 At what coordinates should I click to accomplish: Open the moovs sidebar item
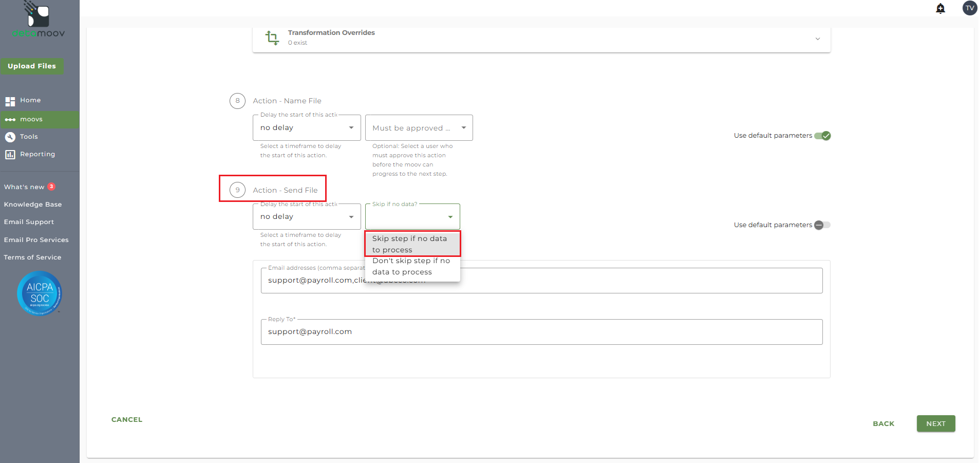[31, 119]
